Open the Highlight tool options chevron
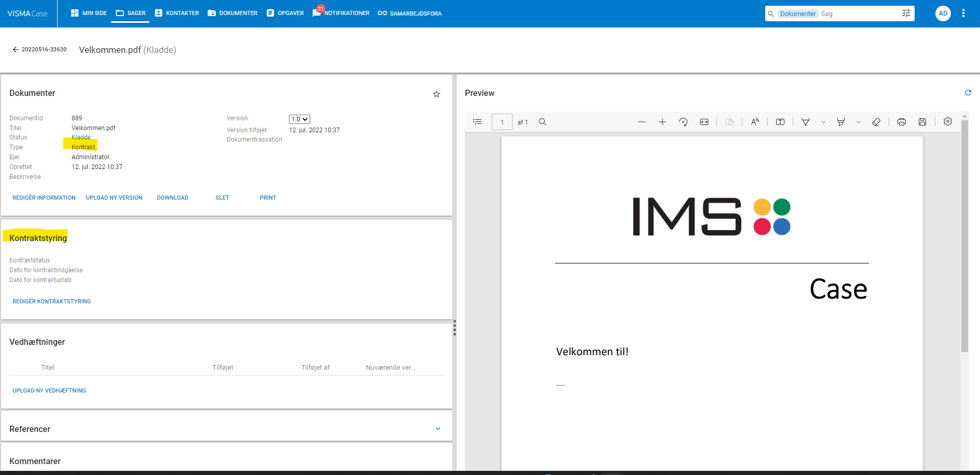 [x=859, y=122]
